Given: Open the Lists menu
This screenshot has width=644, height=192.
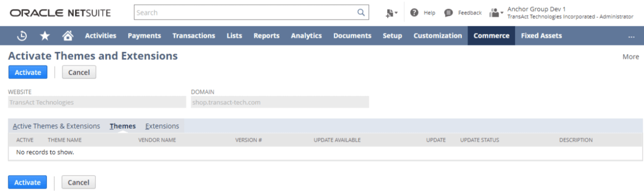Looking at the screenshot, I should pos(234,36).
